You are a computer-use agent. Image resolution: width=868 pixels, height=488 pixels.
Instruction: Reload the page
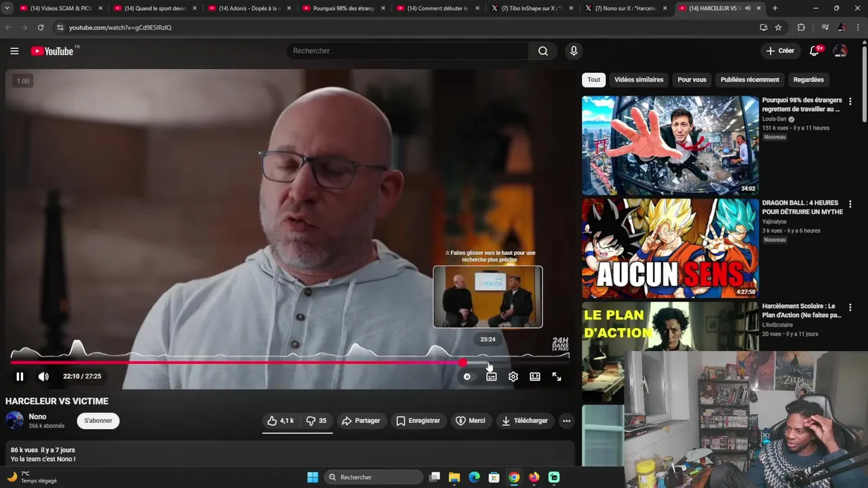(x=41, y=27)
